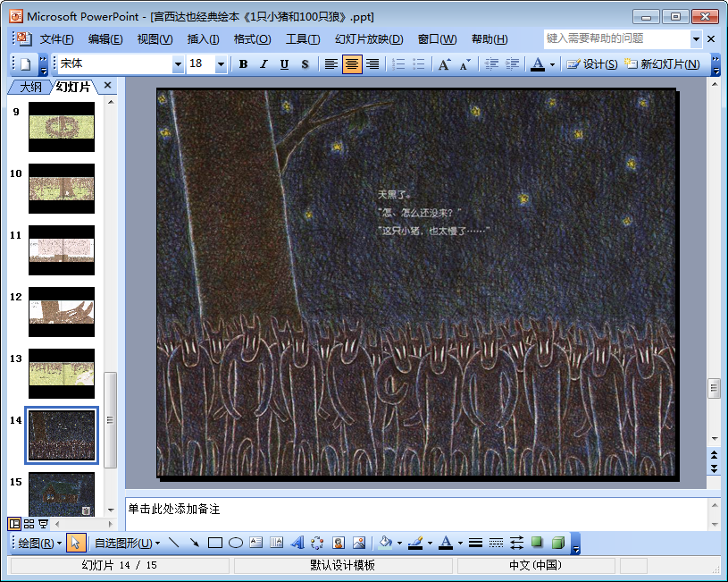The image size is (728, 582).
Task: Click the Insert WordArt icon
Action: click(x=297, y=543)
